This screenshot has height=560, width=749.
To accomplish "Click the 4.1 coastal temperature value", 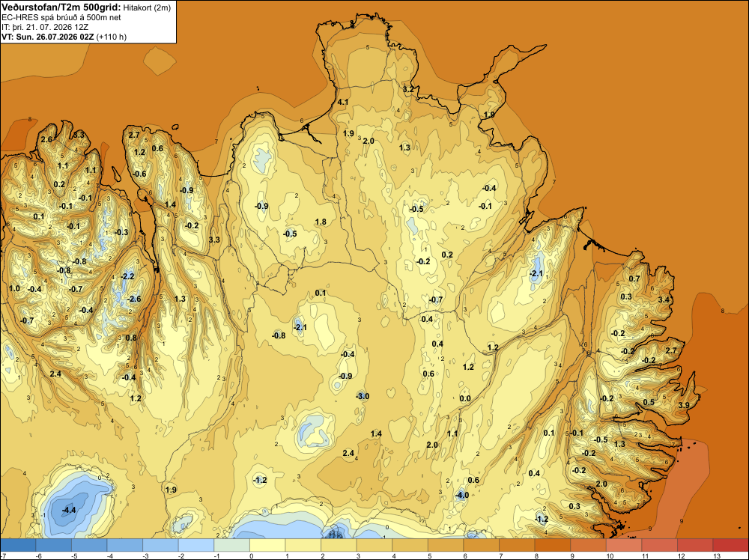I will tap(343, 102).
